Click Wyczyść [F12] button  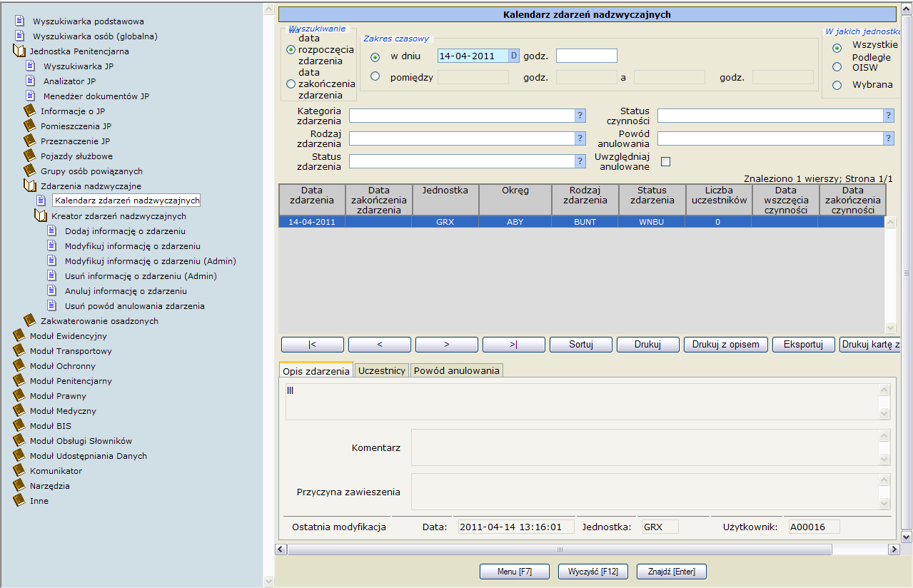point(592,572)
